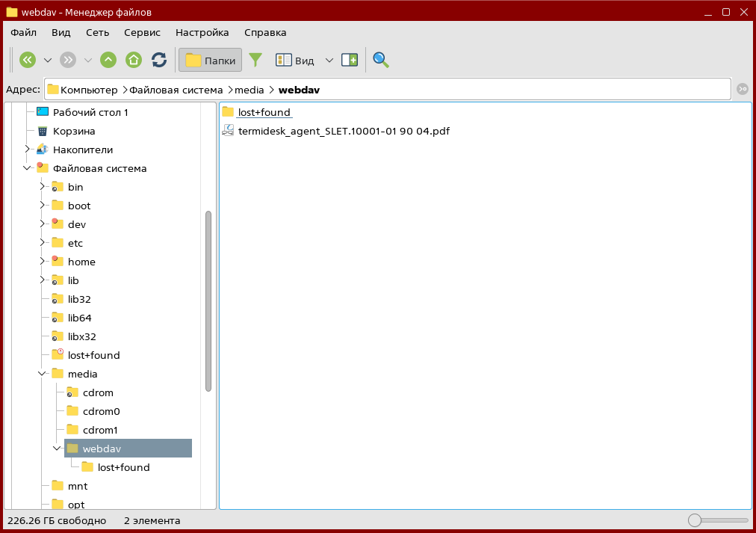Go up one level with the Up icon
The height and width of the screenshot is (533, 756).
point(108,60)
